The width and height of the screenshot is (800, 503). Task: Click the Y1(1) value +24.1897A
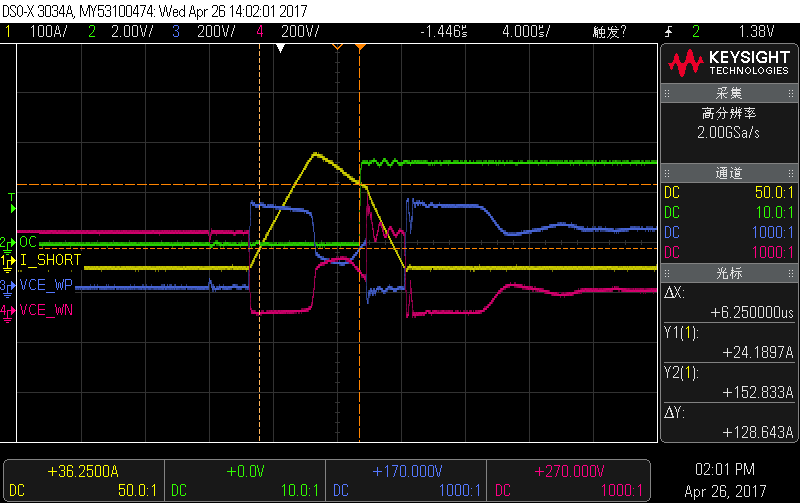[758, 352]
